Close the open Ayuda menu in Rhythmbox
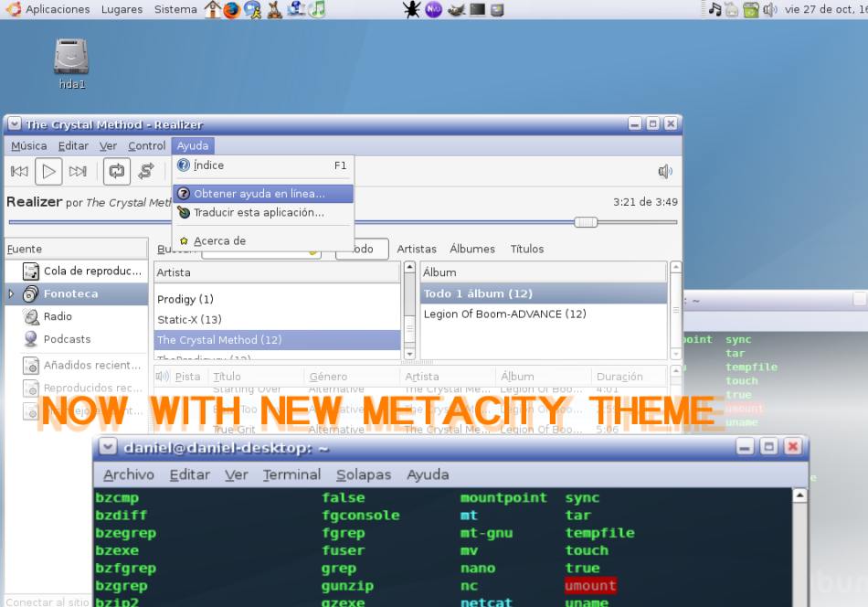Screen dimensions: 868x607 point(193,145)
